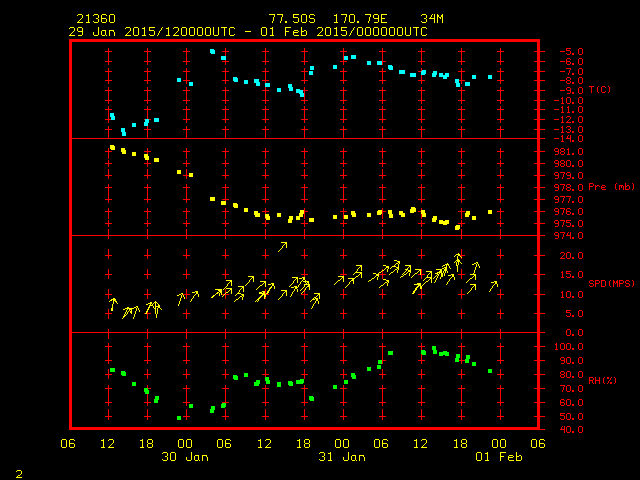Click the 00 hour label above 30 Jan
Screen dimensions: 640x480
(x=185, y=444)
